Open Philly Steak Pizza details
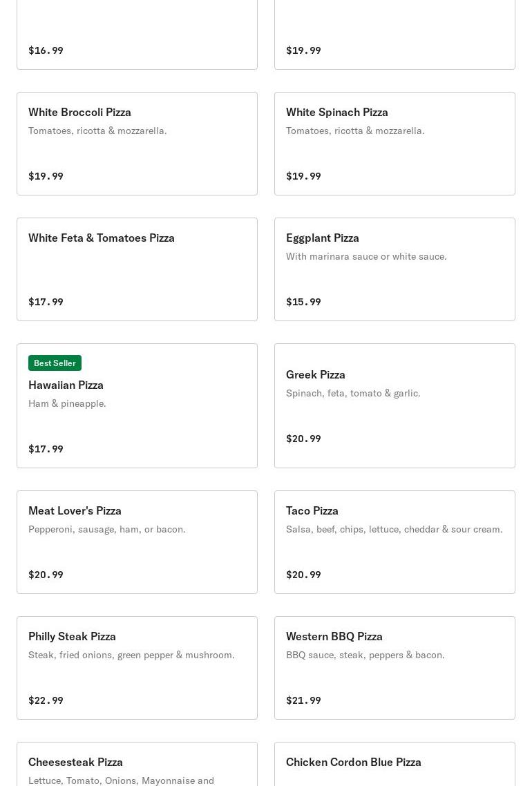This screenshot has width=532, height=786. coord(137,668)
